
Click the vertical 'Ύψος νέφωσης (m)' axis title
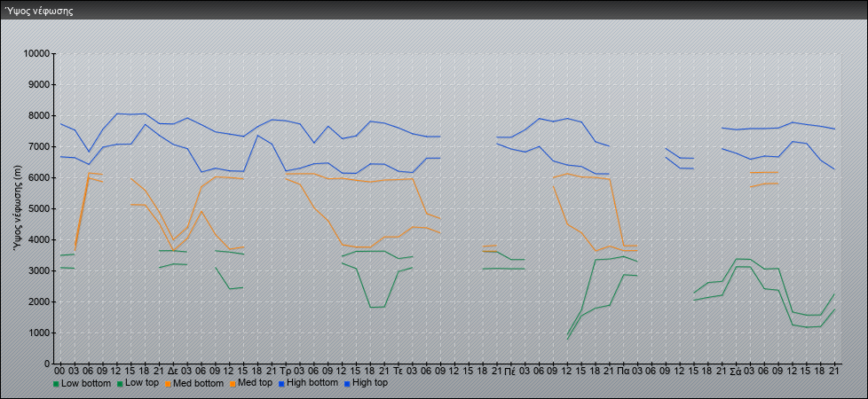point(17,208)
